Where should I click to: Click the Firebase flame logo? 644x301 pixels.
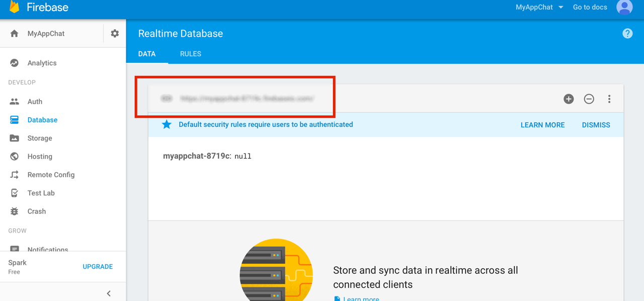[15, 7]
